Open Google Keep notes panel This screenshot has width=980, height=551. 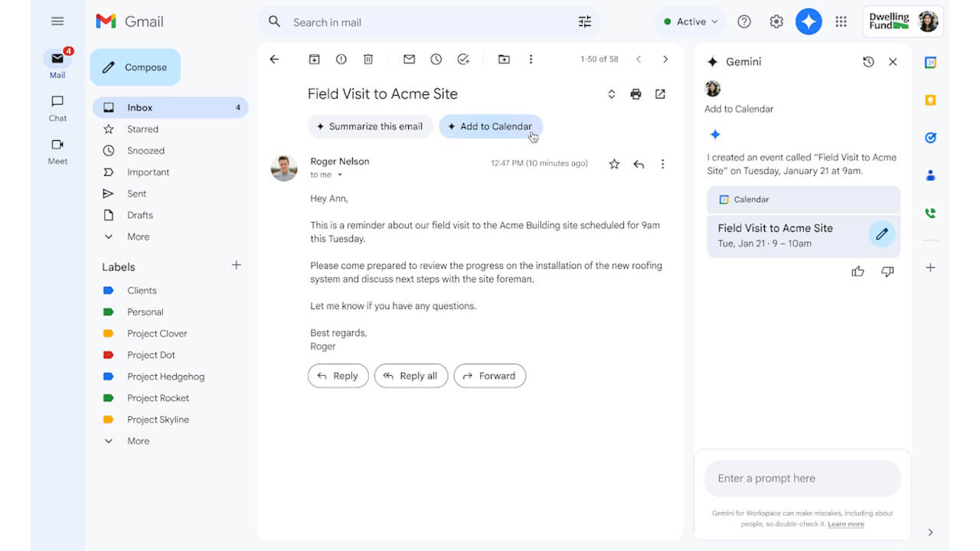[930, 99]
